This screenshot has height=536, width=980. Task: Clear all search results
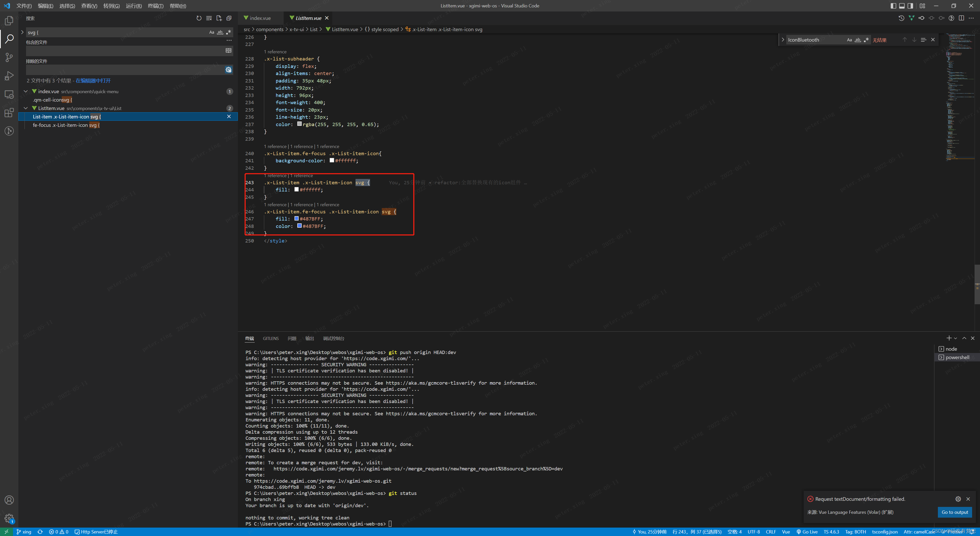(209, 18)
